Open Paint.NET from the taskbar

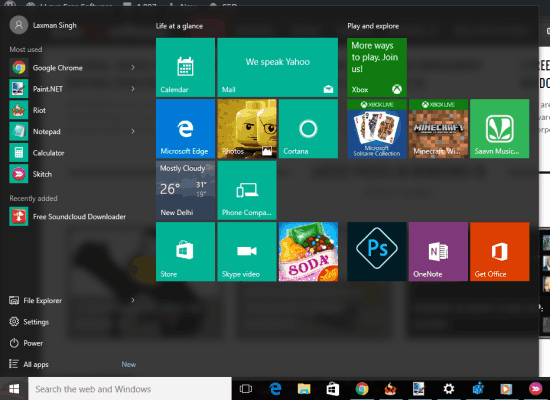tap(419, 389)
